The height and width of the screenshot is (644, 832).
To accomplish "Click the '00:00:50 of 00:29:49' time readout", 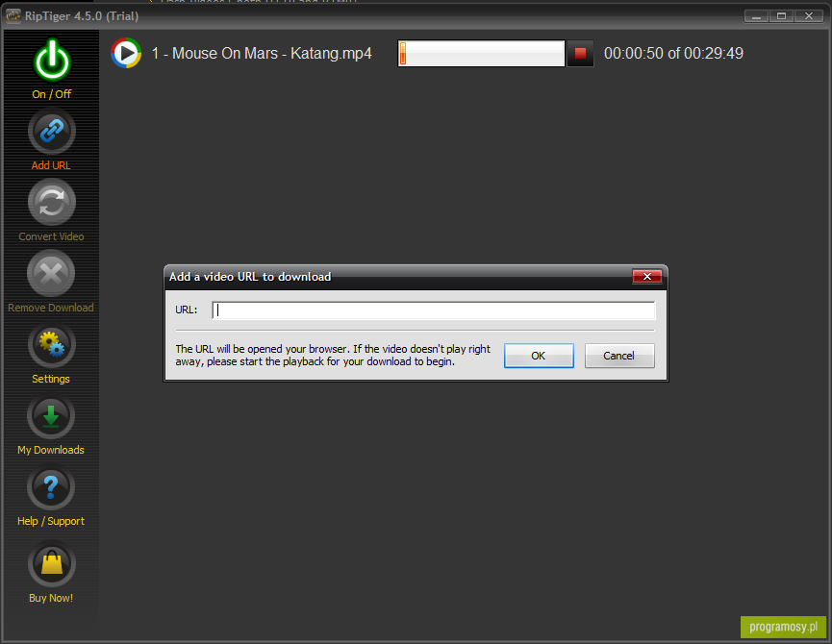I will coord(673,54).
